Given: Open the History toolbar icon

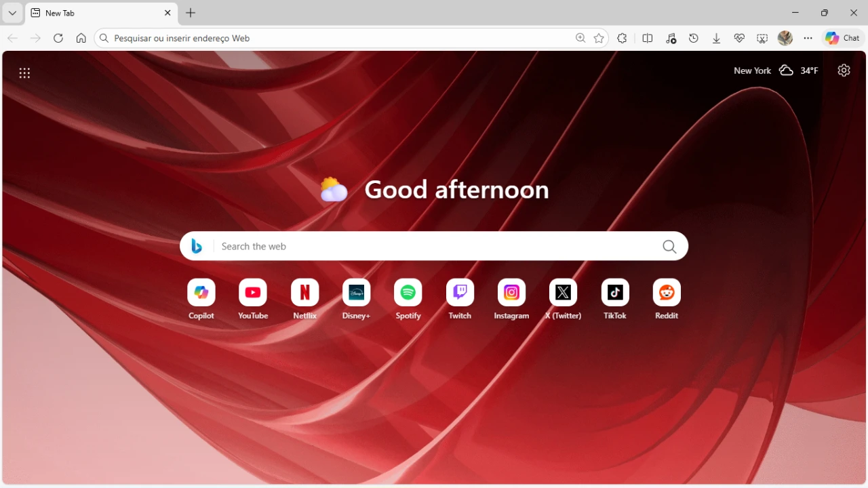Looking at the screenshot, I should [693, 39].
